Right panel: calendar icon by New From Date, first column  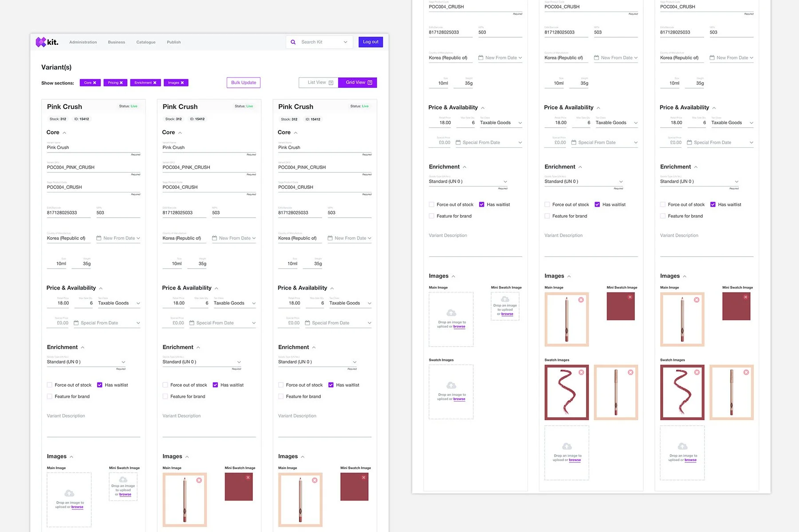click(x=481, y=58)
